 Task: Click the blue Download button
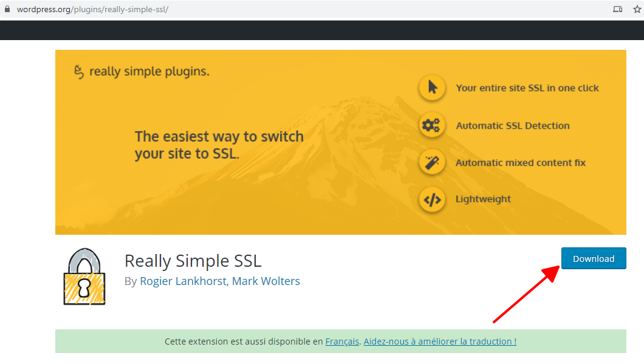click(x=594, y=258)
